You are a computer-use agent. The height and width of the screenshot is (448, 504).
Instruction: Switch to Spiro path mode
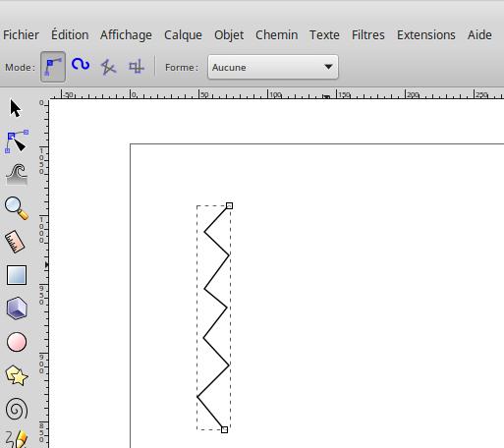pyautogui.click(x=81, y=65)
